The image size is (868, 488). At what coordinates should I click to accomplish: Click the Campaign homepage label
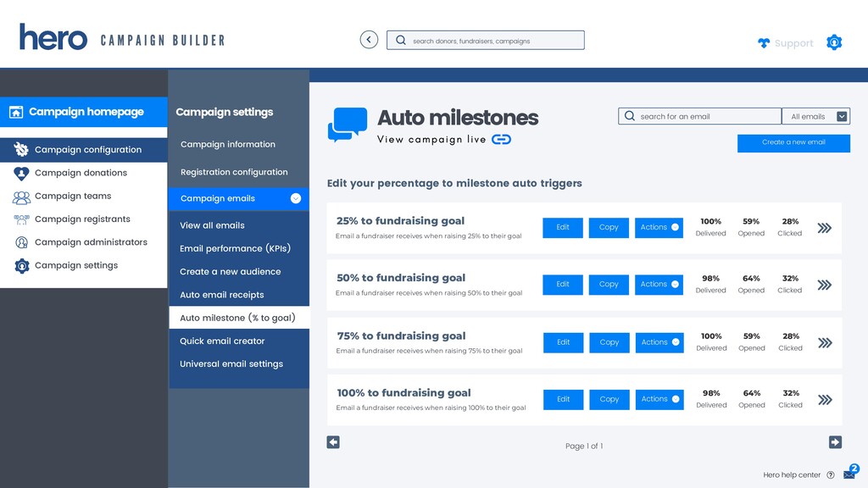pyautogui.click(x=86, y=112)
